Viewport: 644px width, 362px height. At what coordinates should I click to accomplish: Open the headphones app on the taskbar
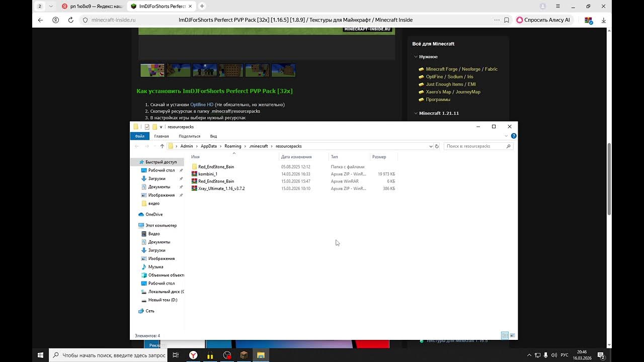(x=210, y=355)
